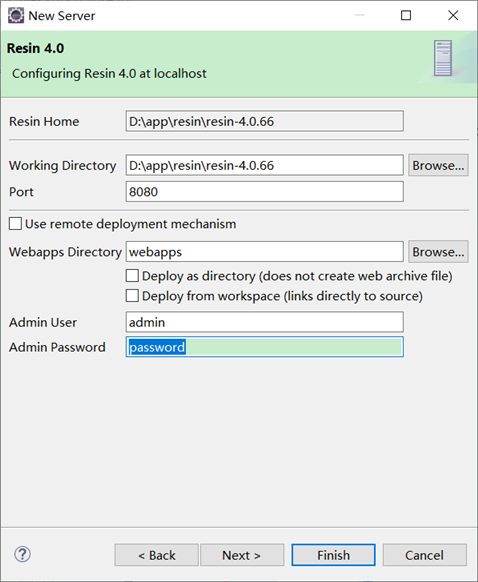Click the Webapps Directory text field
Screen dimensions: 478x582
[x=265, y=252]
